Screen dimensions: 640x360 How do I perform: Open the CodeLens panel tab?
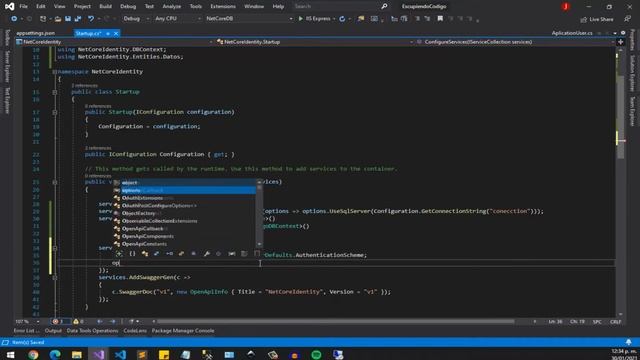(135, 331)
